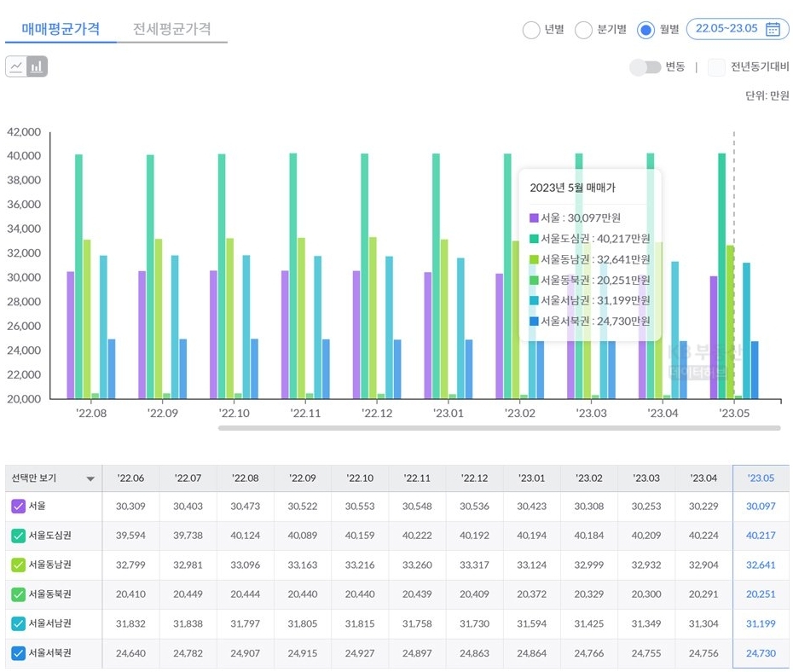Click the 서울서북권 cell value 24,927
The image size is (793, 672).
coord(360,652)
